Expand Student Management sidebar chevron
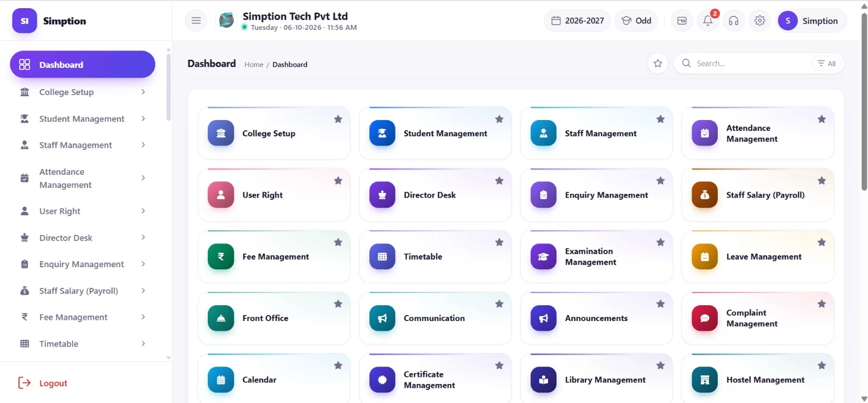 pyautogui.click(x=143, y=118)
